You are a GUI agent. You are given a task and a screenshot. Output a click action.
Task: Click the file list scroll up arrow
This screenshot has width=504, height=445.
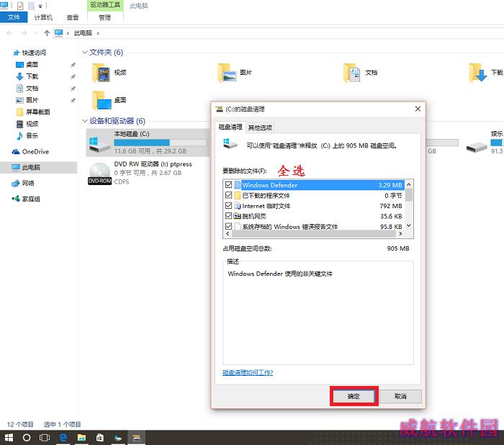click(408, 184)
